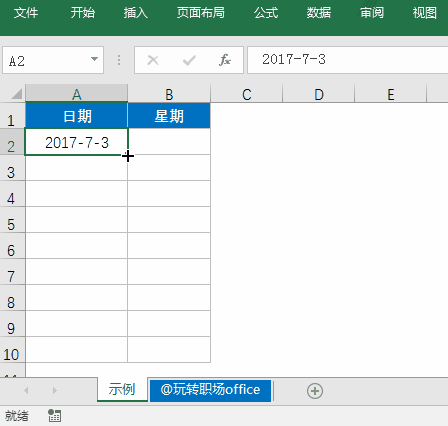Click the confirm checkmark icon in formula bar
448x426 pixels.
pos(189,60)
